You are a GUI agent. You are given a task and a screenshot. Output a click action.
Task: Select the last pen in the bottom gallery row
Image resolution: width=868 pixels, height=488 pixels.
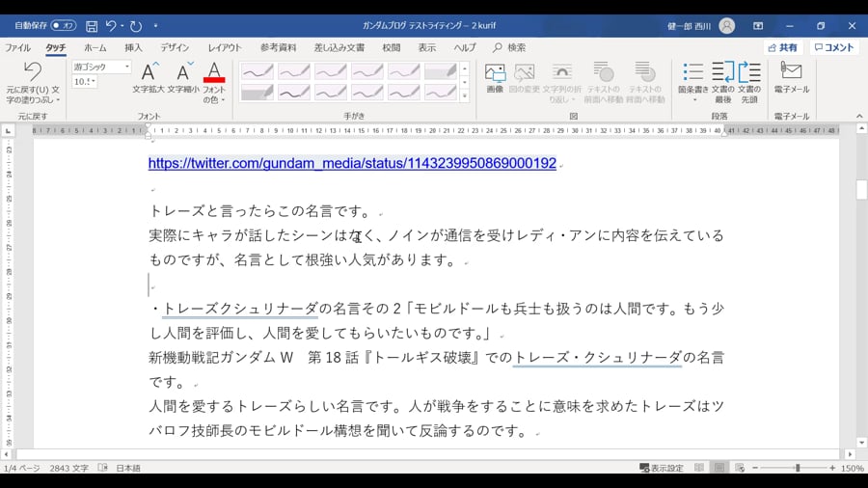(x=440, y=92)
